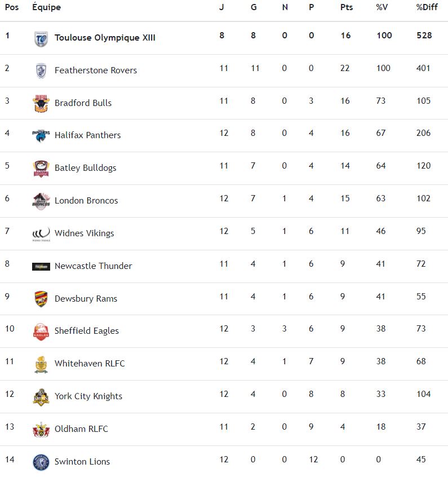Click the Batley Bulldogs crest
This screenshot has width=448, height=477.
coord(41,168)
